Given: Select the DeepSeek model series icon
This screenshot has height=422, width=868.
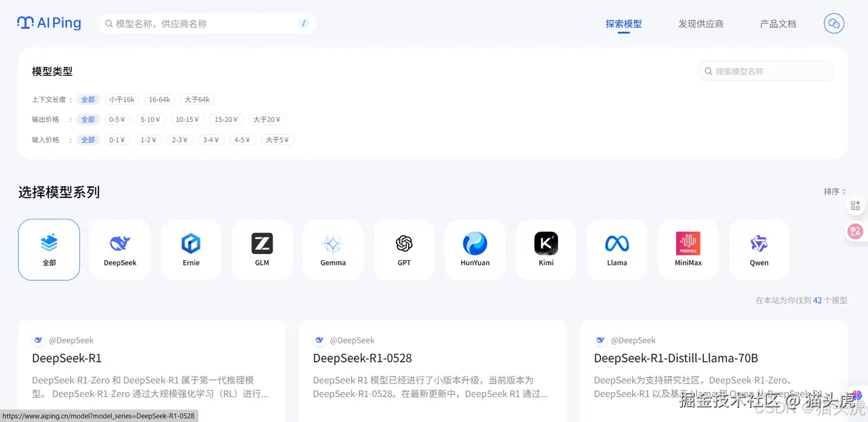Looking at the screenshot, I should [119, 249].
